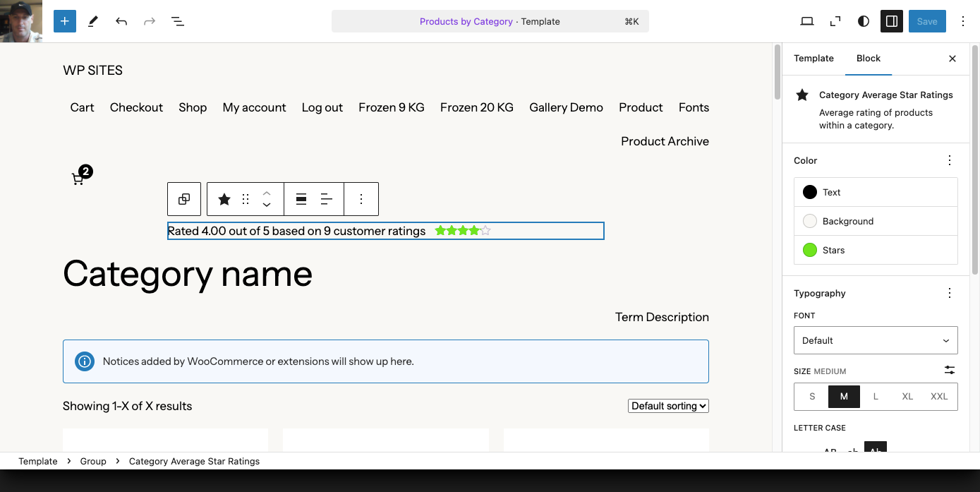Open the My account menu item
The image size is (980, 492).
254,107
